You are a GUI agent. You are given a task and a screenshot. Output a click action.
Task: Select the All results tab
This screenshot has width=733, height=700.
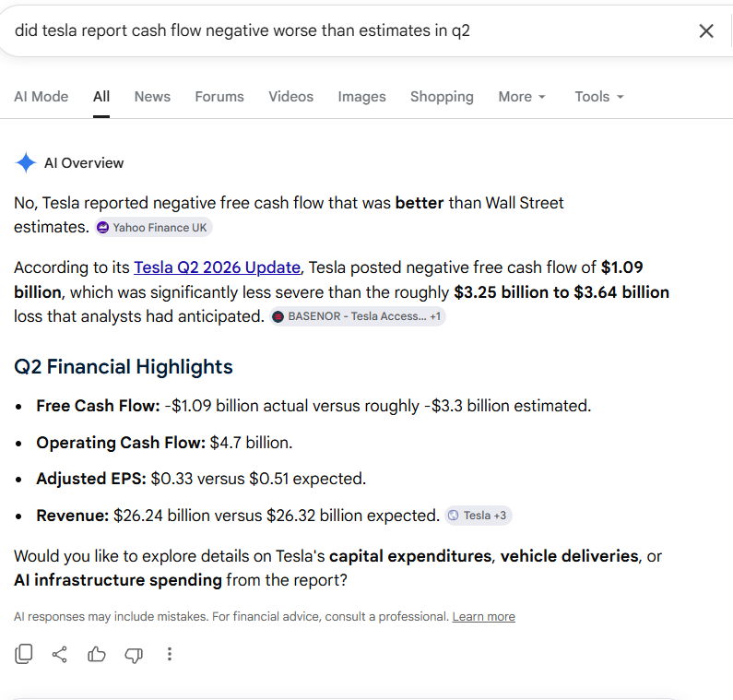(101, 96)
